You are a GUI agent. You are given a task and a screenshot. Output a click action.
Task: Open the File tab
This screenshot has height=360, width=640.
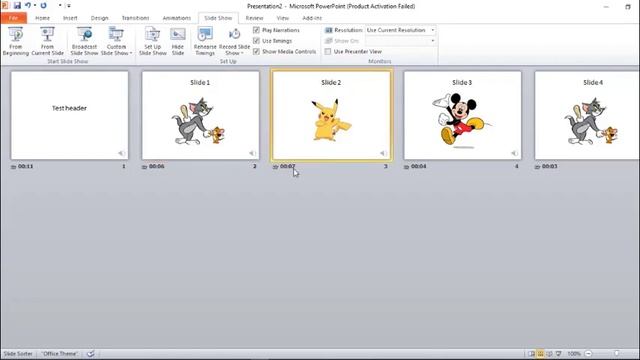click(13, 18)
